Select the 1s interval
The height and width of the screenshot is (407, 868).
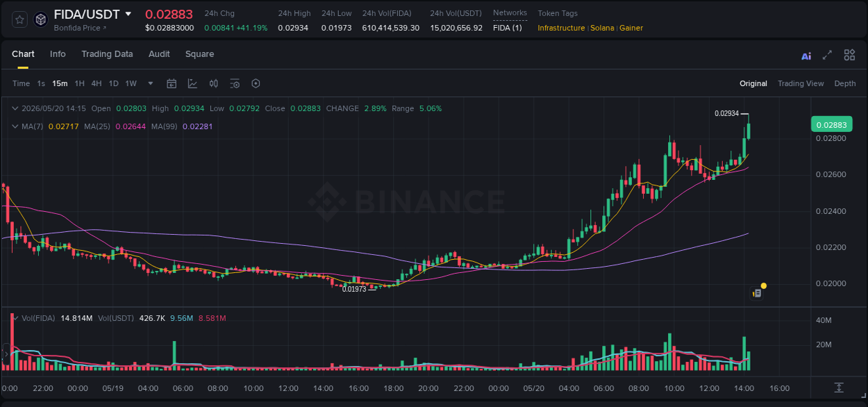41,83
